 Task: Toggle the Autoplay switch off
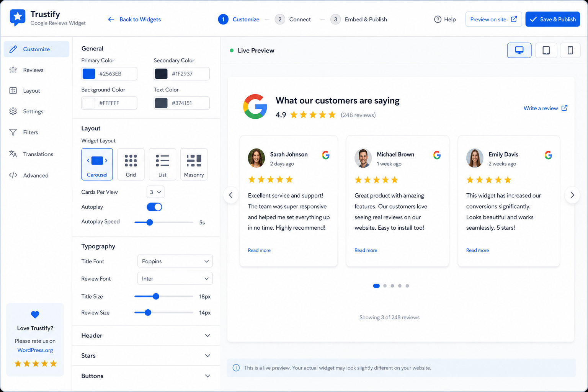point(154,207)
